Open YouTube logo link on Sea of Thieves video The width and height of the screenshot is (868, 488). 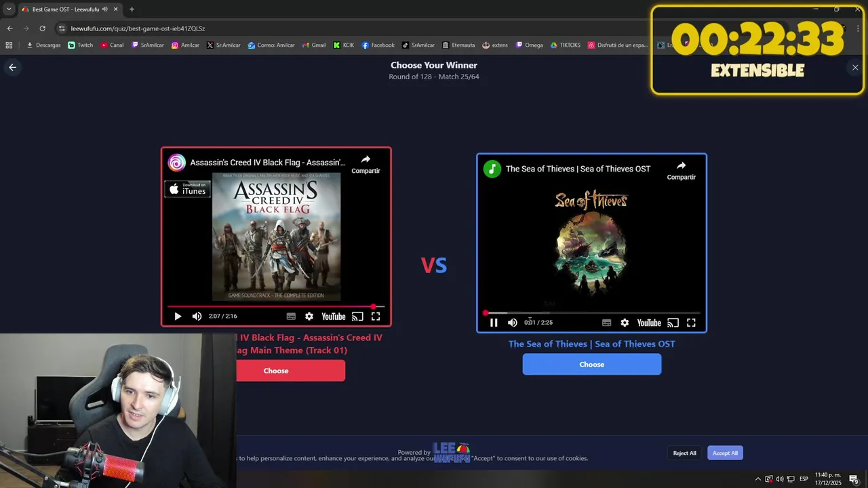(649, 323)
